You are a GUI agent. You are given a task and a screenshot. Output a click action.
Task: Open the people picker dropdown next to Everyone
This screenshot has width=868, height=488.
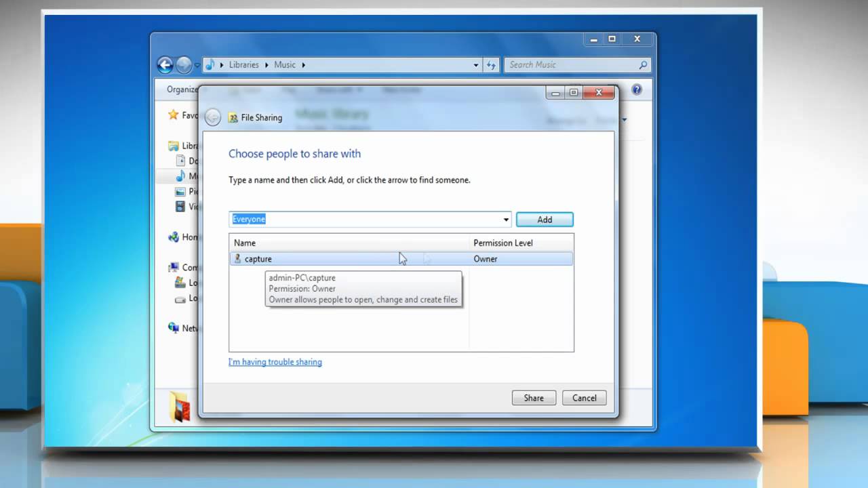pos(505,219)
